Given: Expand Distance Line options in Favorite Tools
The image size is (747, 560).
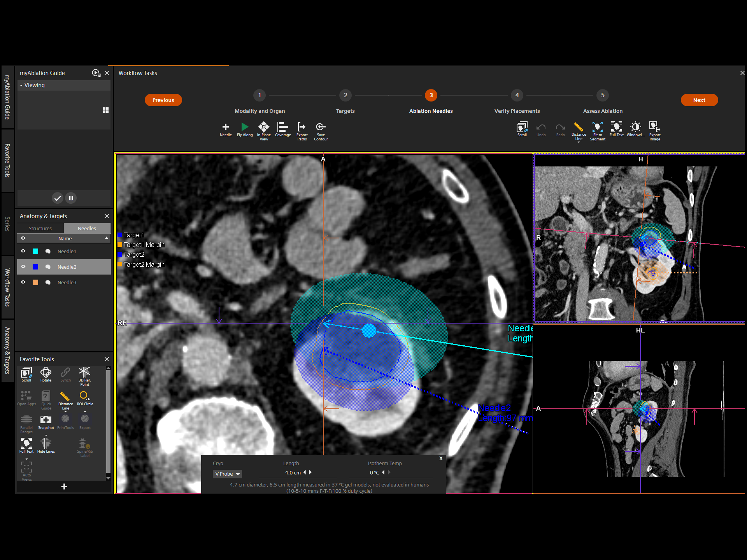Looking at the screenshot, I should (x=65, y=411).
